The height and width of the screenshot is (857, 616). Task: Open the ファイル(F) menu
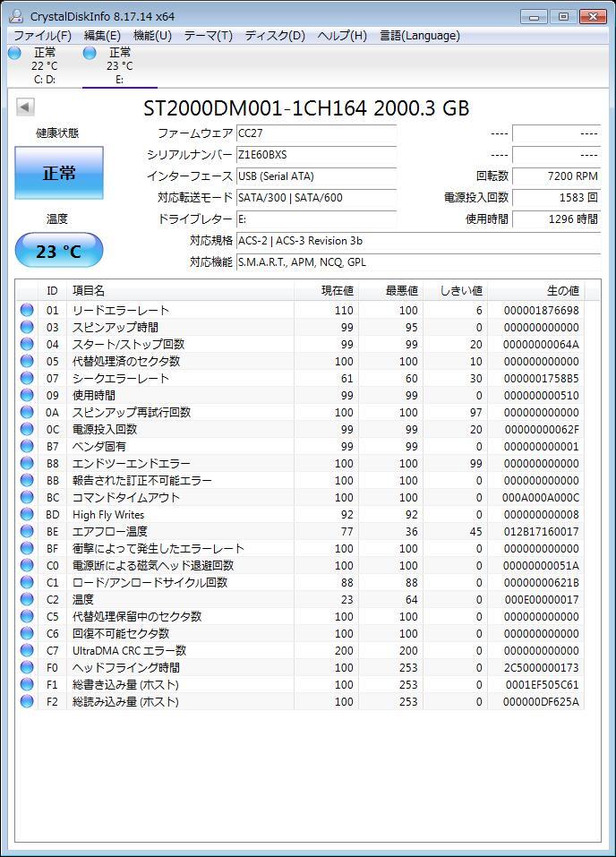point(42,36)
